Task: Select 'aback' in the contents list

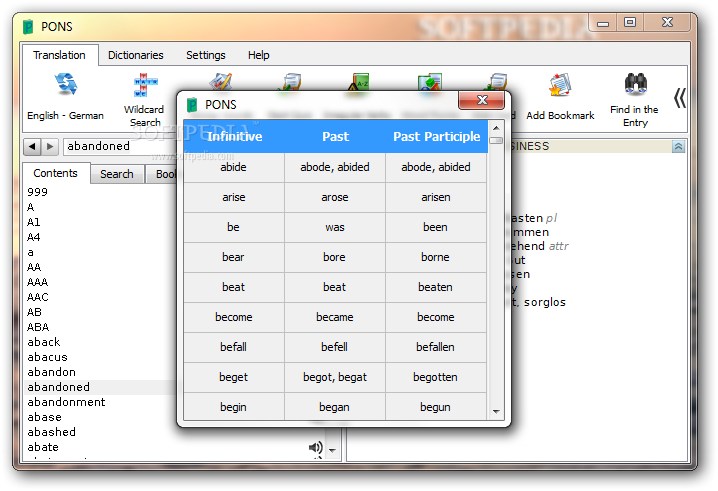Action: click(44, 342)
